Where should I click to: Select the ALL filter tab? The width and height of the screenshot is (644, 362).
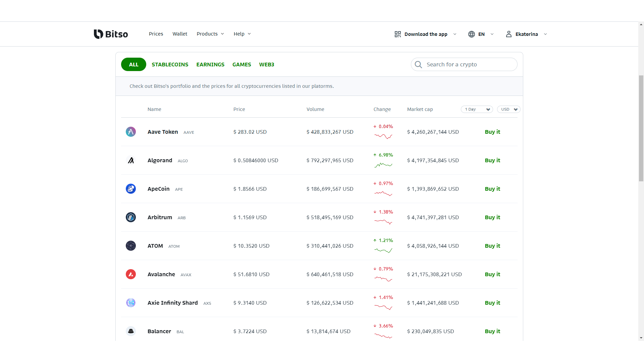click(x=133, y=64)
